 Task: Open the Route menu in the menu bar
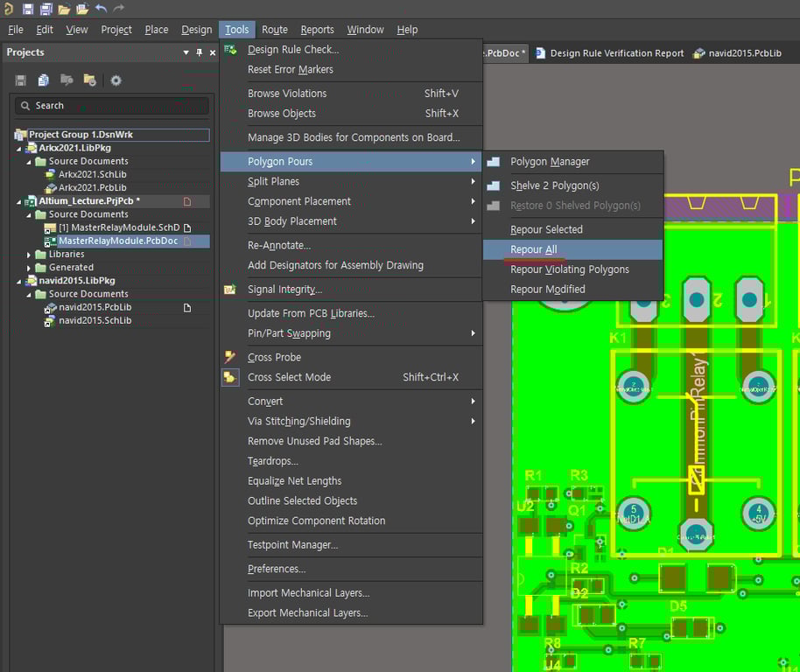click(274, 30)
